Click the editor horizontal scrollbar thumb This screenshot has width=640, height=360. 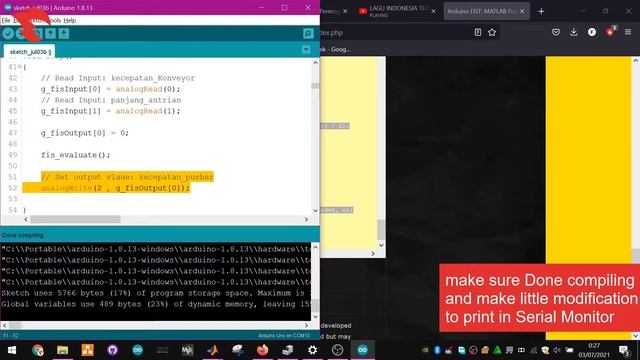pyautogui.click(x=76, y=220)
